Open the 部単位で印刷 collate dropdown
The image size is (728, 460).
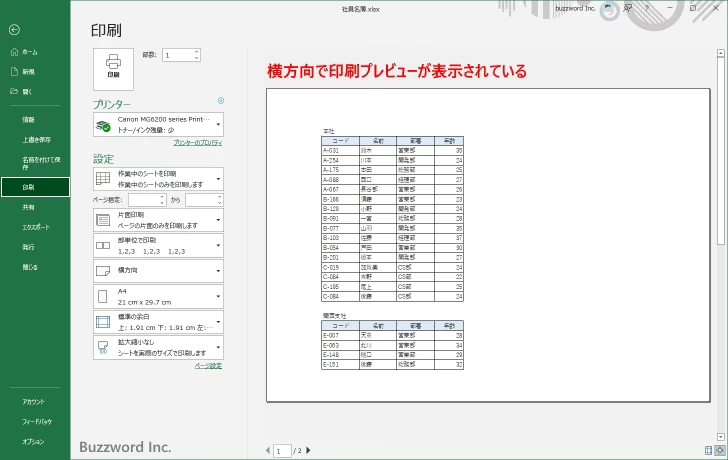click(x=158, y=246)
